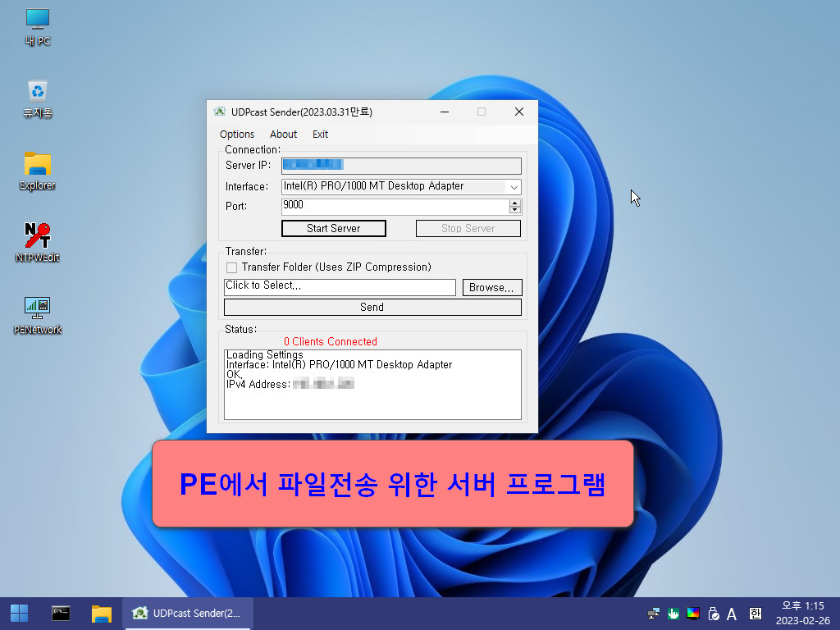Open the Options menu

(237, 134)
